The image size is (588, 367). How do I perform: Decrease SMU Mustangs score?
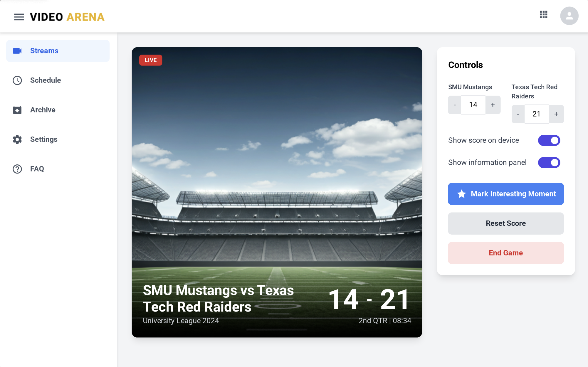click(x=455, y=105)
